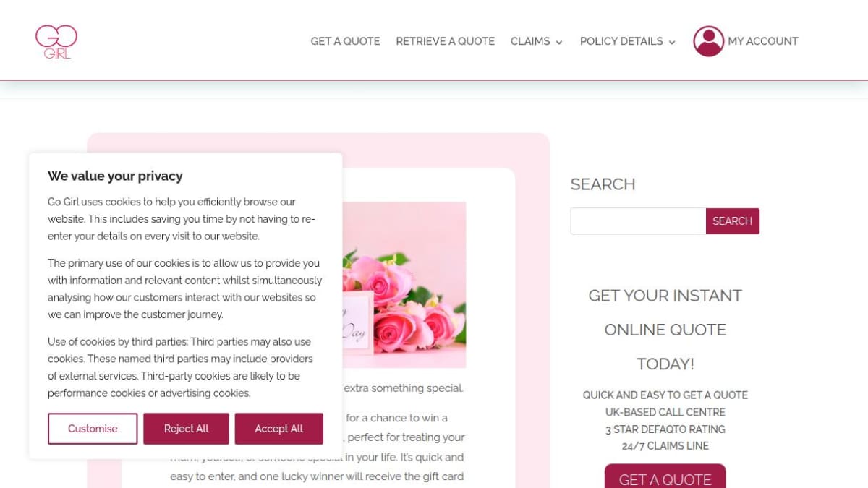Click the Search sidebar heading

pyautogui.click(x=603, y=184)
